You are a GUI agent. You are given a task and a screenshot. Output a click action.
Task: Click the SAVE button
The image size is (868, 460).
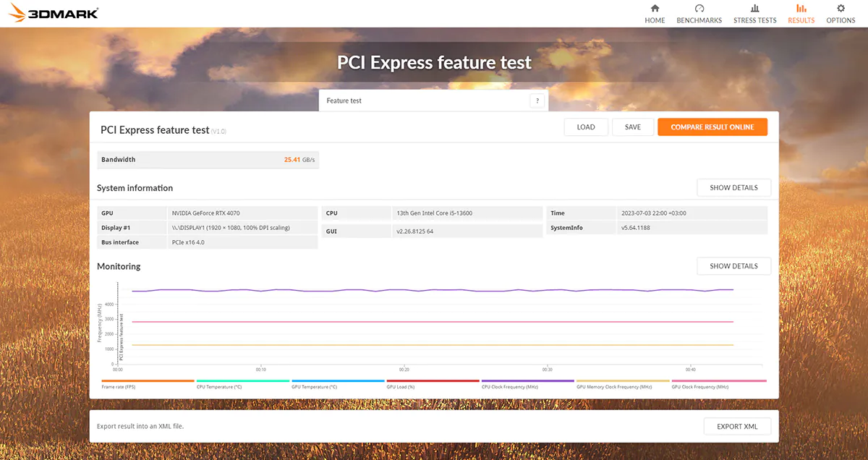point(633,127)
